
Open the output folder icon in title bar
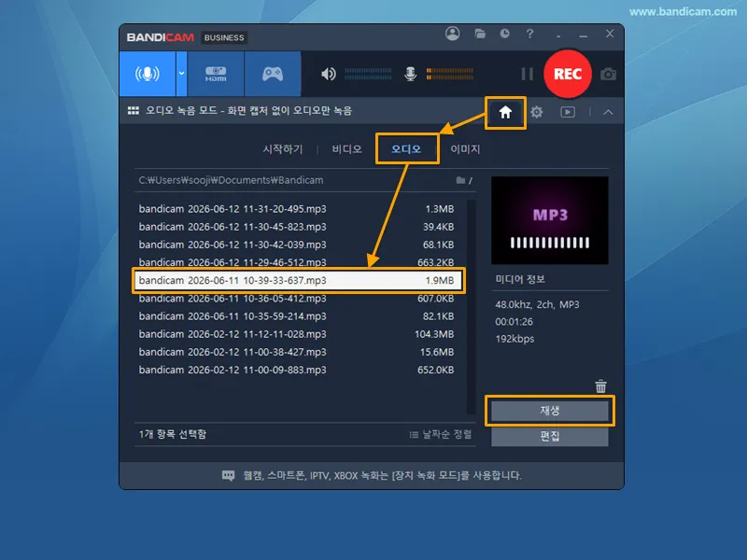(x=480, y=34)
